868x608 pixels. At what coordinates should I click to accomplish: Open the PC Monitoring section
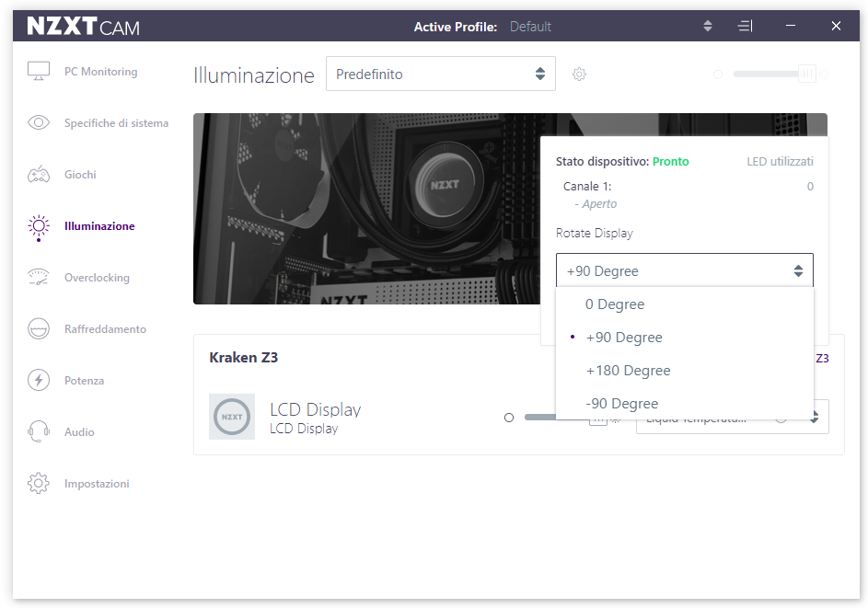(x=100, y=72)
